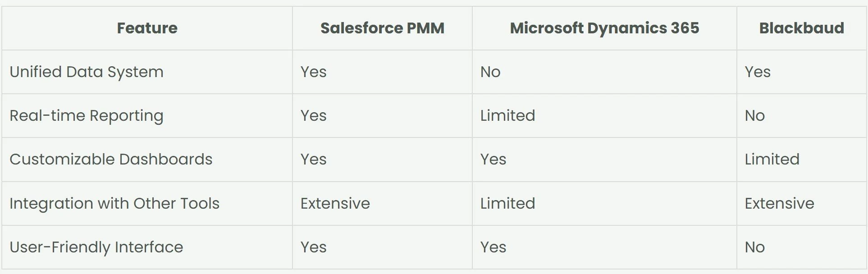Click Salesforce 'Yes' for Unified Data System
This screenshot has height=274, width=868.
pos(313,72)
